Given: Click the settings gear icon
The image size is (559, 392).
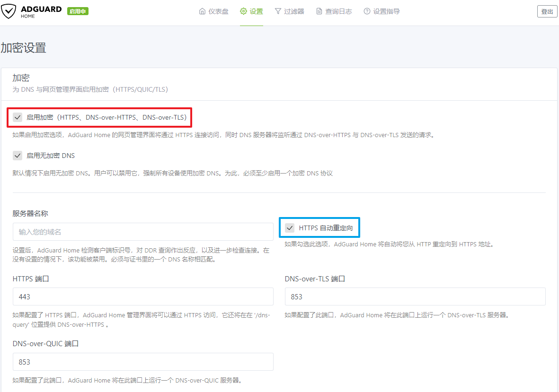Looking at the screenshot, I should tap(243, 11).
